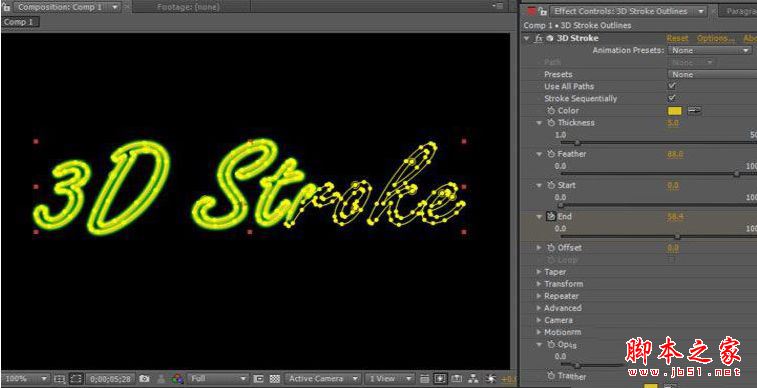Select the Comp 1 tab

coord(19,22)
